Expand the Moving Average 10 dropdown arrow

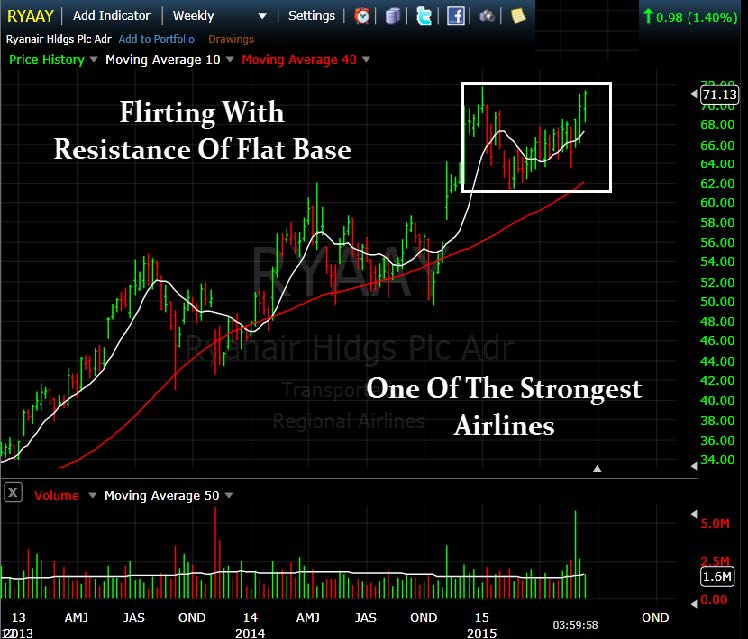coord(229,60)
